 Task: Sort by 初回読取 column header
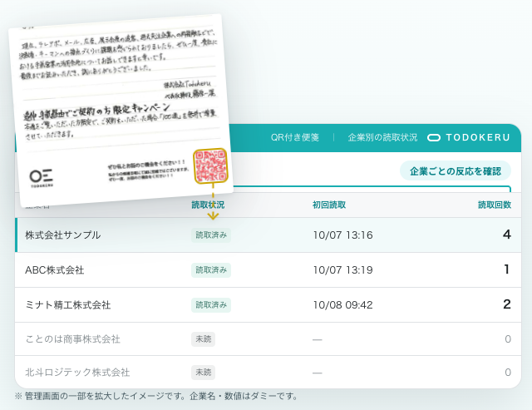(329, 205)
